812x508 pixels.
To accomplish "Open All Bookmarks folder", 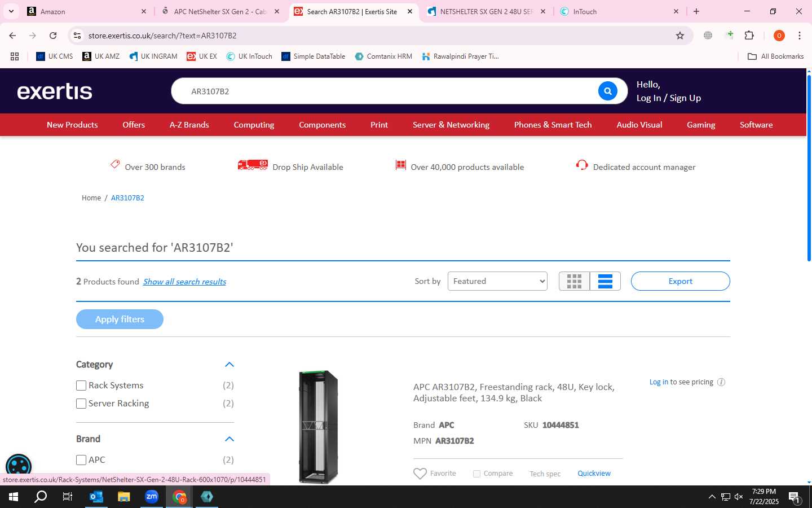I will coord(775,56).
